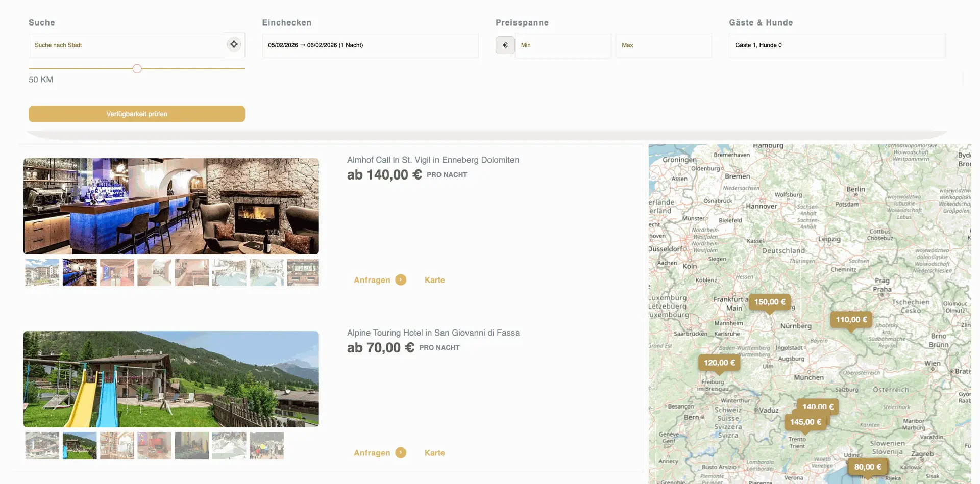Select the 80,00 € map price marker

(x=867, y=467)
